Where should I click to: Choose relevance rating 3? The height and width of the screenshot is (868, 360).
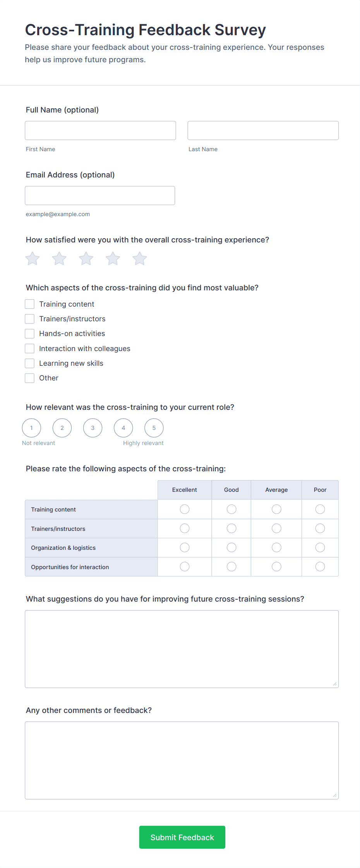[x=93, y=428]
